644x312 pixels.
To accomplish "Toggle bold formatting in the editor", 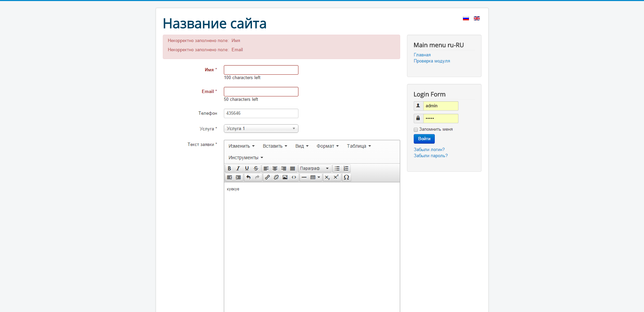I will click(229, 168).
